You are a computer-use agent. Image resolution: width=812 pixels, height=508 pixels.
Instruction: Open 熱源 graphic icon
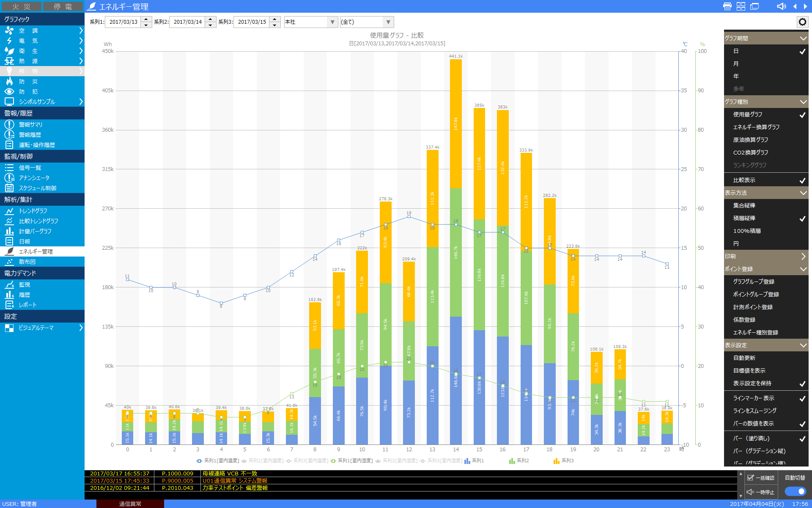[9, 61]
